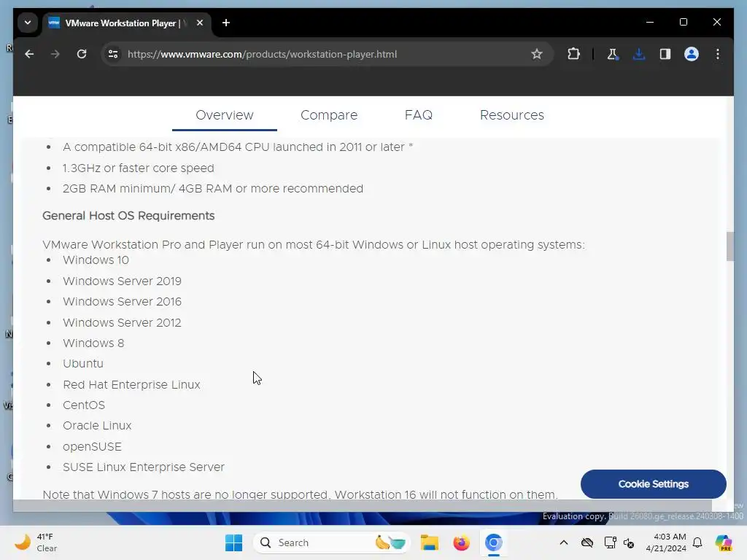Image resolution: width=747 pixels, height=560 pixels.
Task: Reload the VMware page
Action: pos(82,54)
